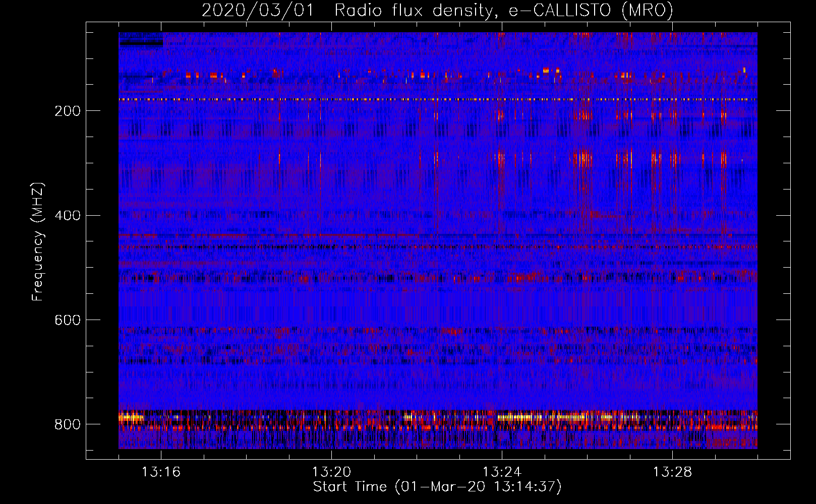Click the 600 frequency tick label
This screenshot has height=504, width=816.
68,321
